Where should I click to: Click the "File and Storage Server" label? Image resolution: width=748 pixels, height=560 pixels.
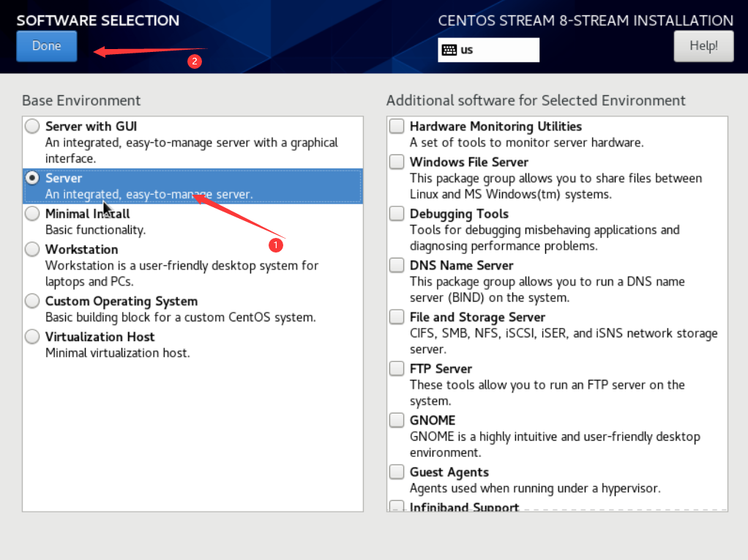coord(477,317)
